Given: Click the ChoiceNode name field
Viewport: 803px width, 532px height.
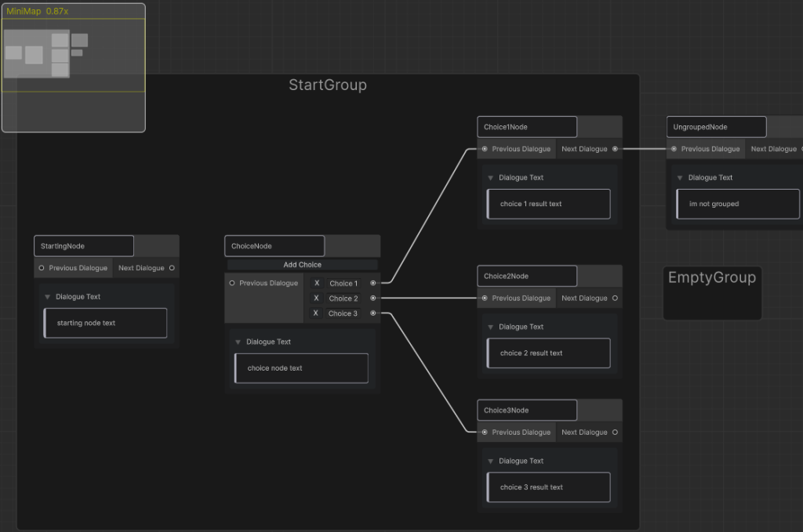Looking at the screenshot, I should coord(274,246).
